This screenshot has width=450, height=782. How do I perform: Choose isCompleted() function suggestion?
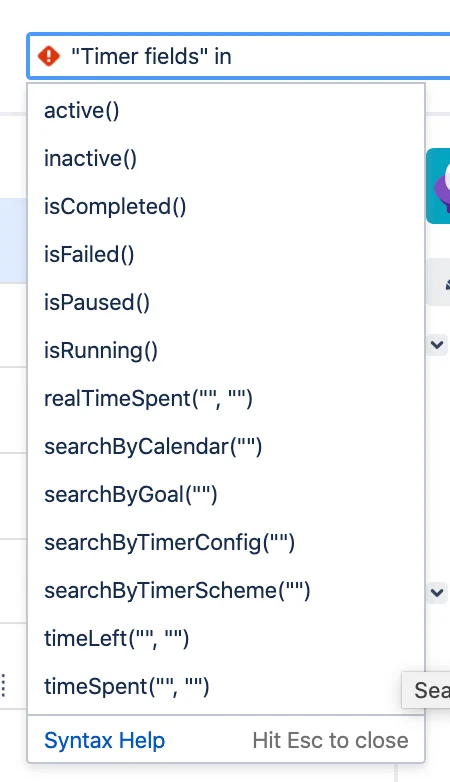(226, 206)
